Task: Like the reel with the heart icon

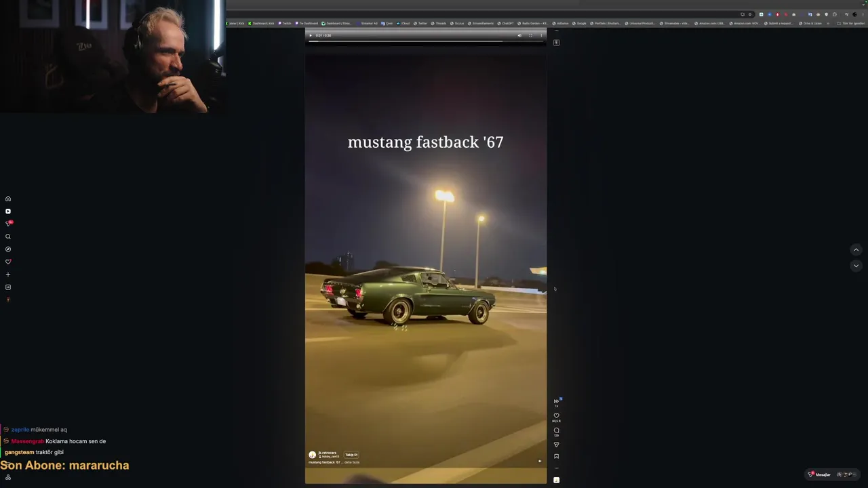Action: click(556, 416)
